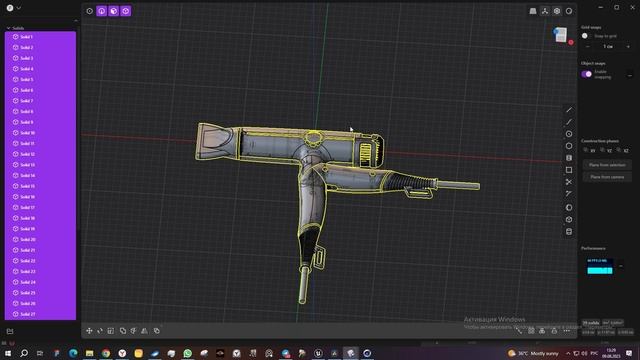The width and height of the screenshot is (640, 360).
Task: Activate the Mirror command in bottom toolbar
Action: pyautogui.click(x=144, y=331)
